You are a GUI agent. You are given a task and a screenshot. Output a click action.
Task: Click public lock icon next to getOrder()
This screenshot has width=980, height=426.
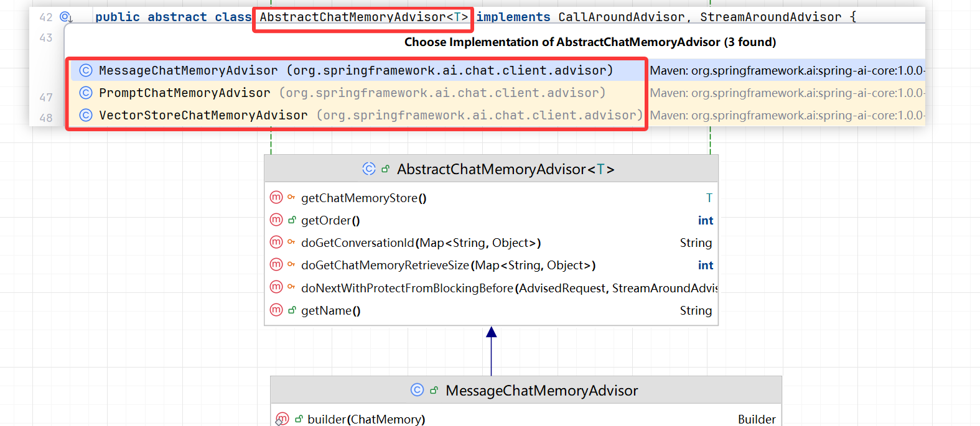[292, 220]
